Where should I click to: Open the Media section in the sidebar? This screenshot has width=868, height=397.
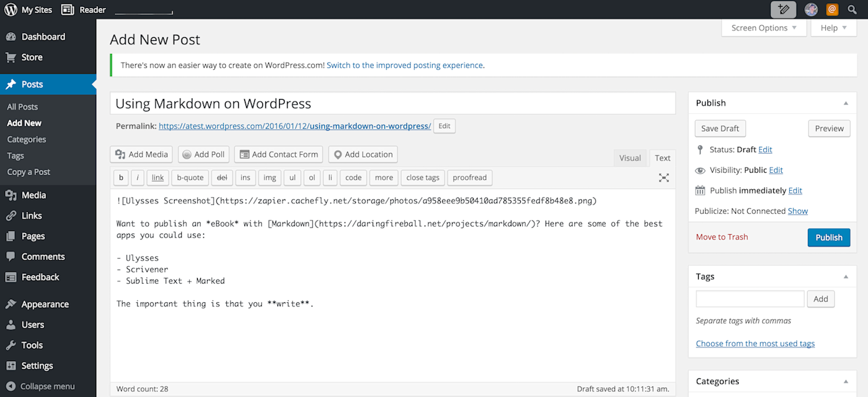pyautogui.click(x=48, y=195)
